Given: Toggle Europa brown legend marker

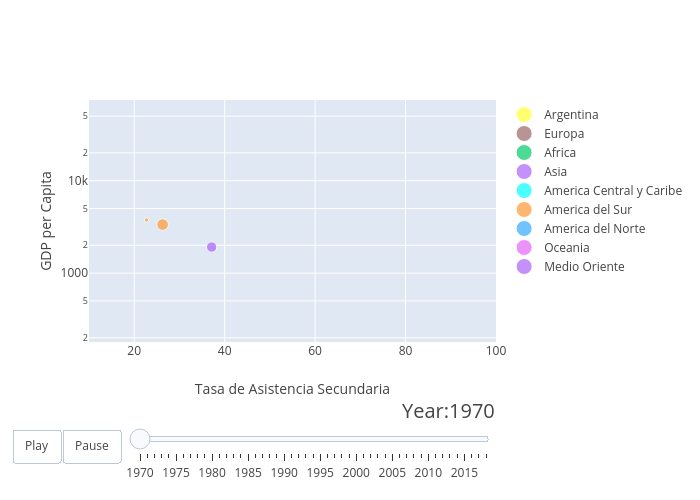Looking at the screenshot, I should 524,134.
